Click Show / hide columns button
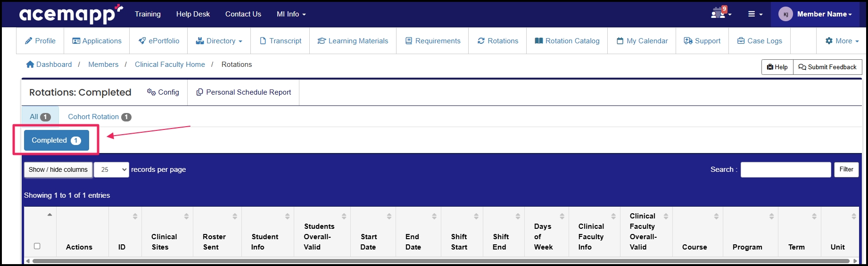The width and height of the screenshot is (868, 266). [x=58, y=169]
